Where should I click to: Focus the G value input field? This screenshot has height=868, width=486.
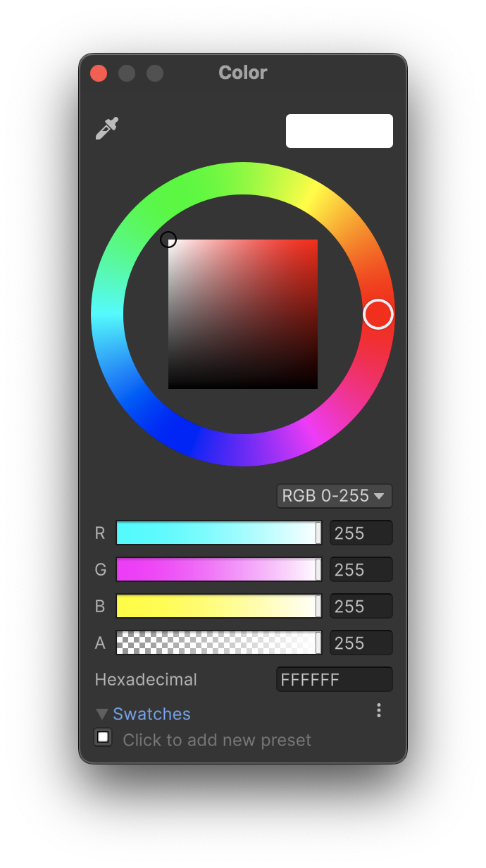(361, 569)
